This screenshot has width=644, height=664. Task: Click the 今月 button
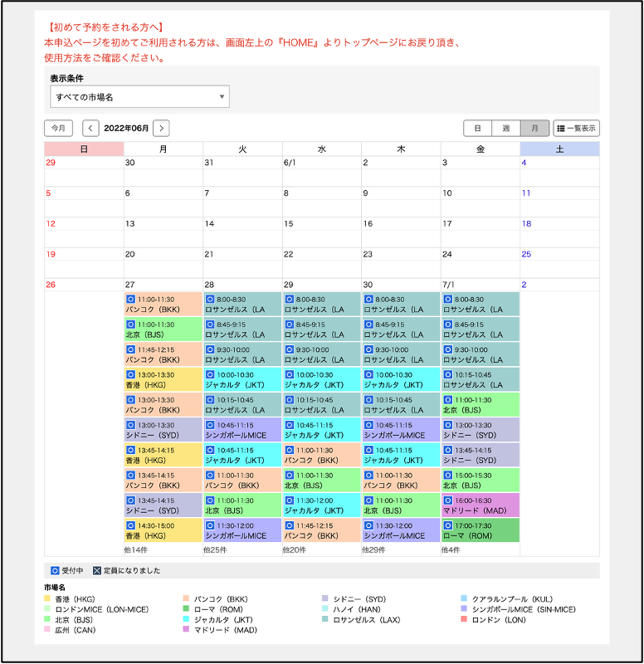tap(58, 128)
